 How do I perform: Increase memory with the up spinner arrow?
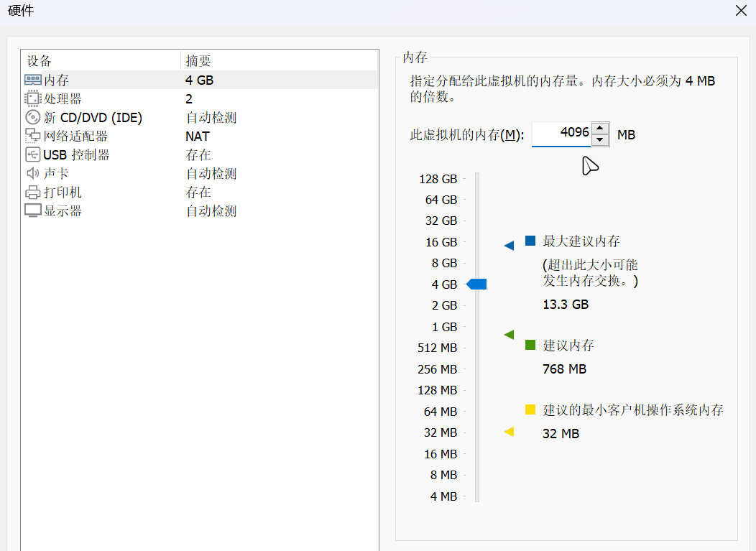pos(600,128)
